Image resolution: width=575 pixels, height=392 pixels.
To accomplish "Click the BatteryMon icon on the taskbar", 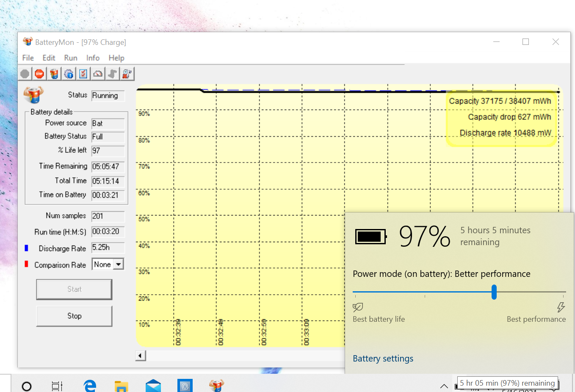I will 216,386.
